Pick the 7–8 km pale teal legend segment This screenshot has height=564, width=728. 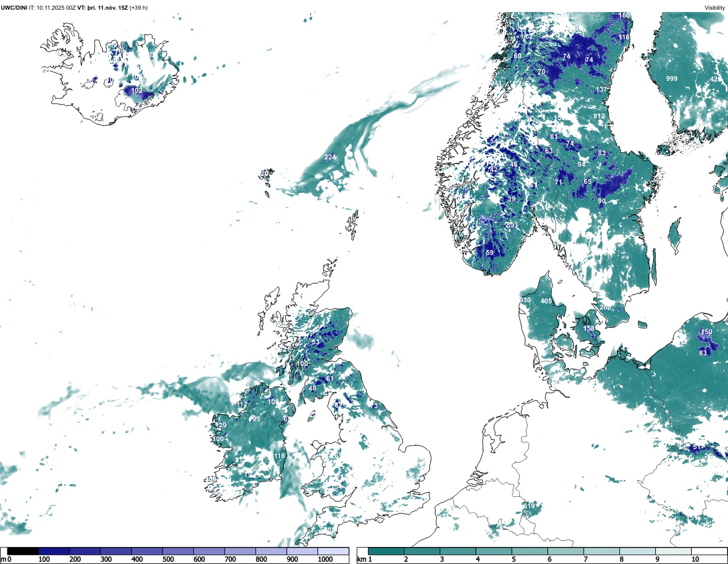point(602,551)
